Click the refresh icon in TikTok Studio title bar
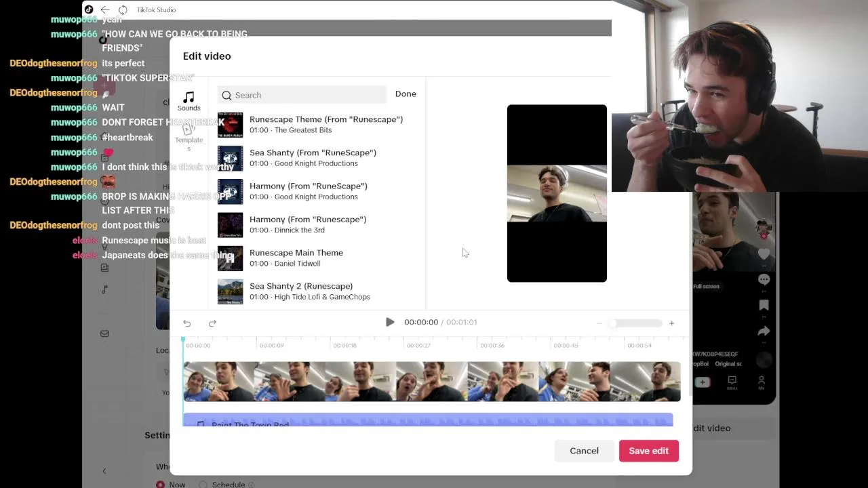 coord(123,9)
